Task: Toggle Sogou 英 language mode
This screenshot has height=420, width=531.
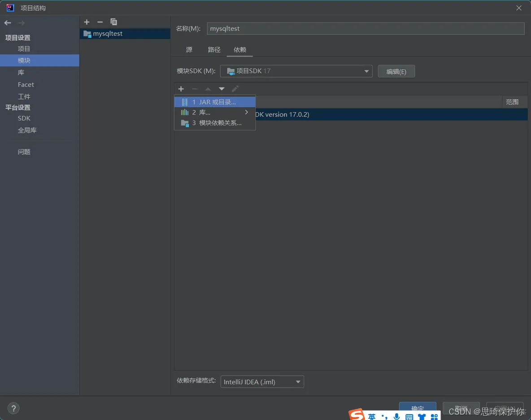Action: [x=372, y=416]
